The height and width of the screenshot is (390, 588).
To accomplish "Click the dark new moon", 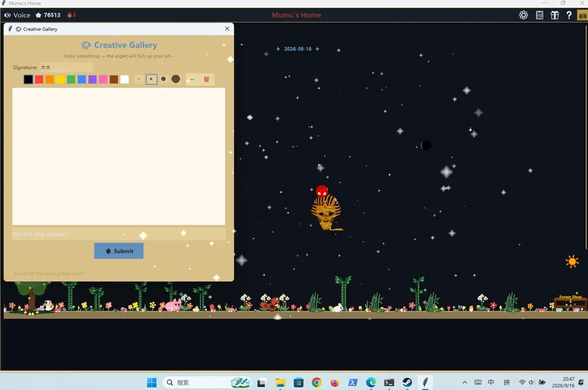I will pos(426,145).
